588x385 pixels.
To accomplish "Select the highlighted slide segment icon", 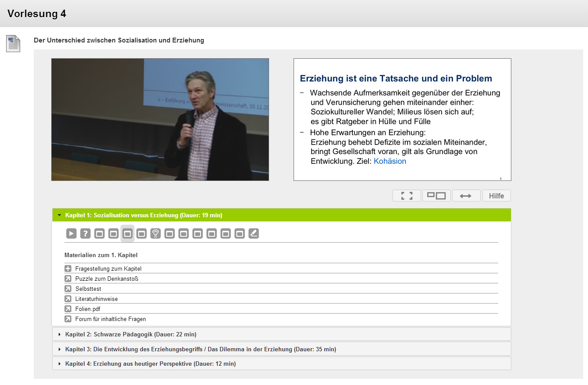I will pyautogui.click(x=128, y=233).
